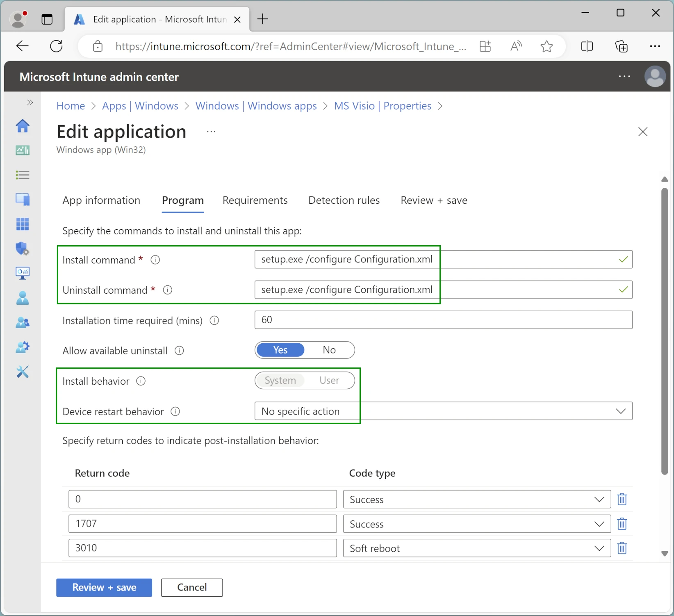This screenshot has width=674, height=616.
Task: Set Allow available uninstall to Yes
Action: click(x=280, y=350)
